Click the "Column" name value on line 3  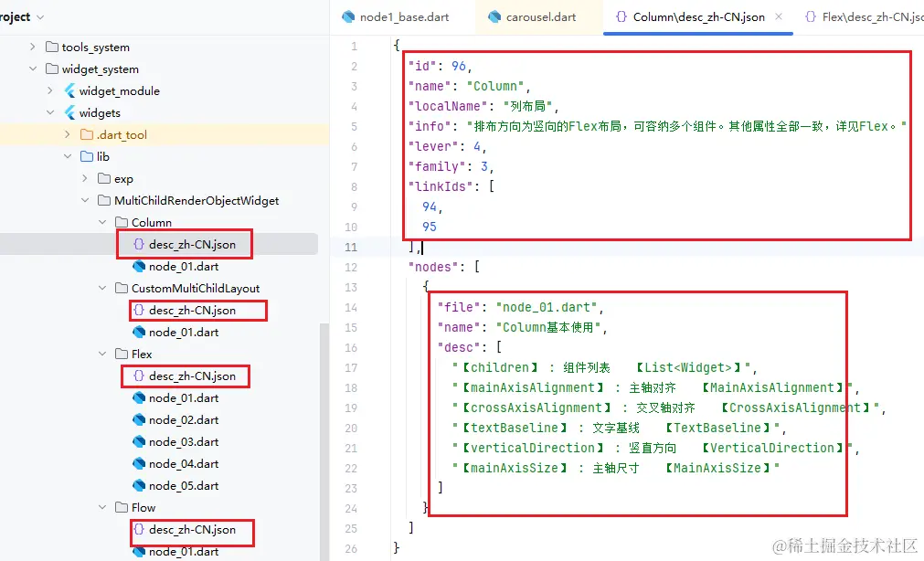point(495,86)
